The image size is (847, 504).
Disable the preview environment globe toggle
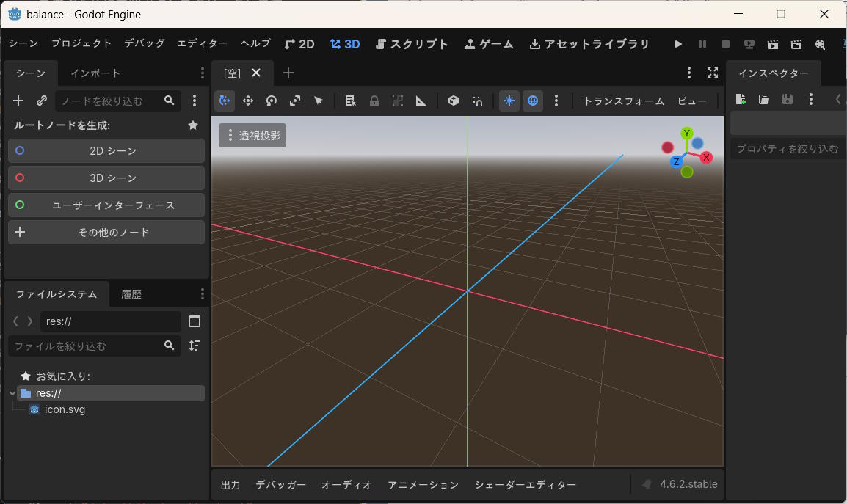coord(533,101)
